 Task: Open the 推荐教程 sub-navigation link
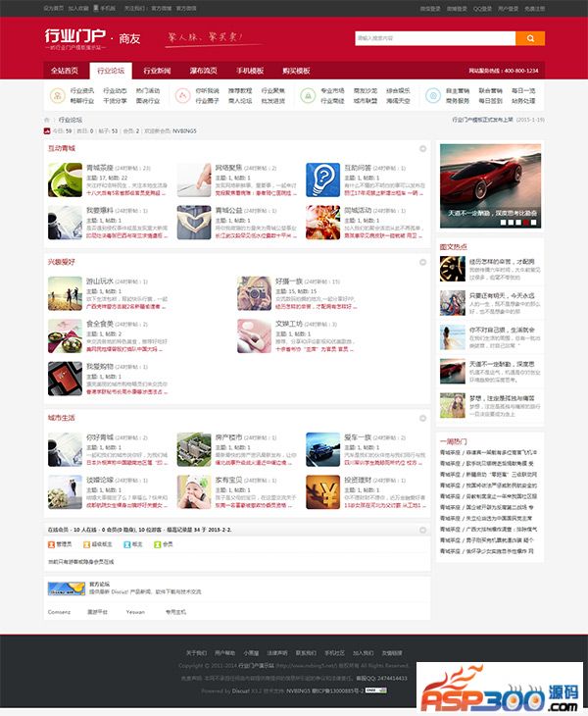coord(240,91)
